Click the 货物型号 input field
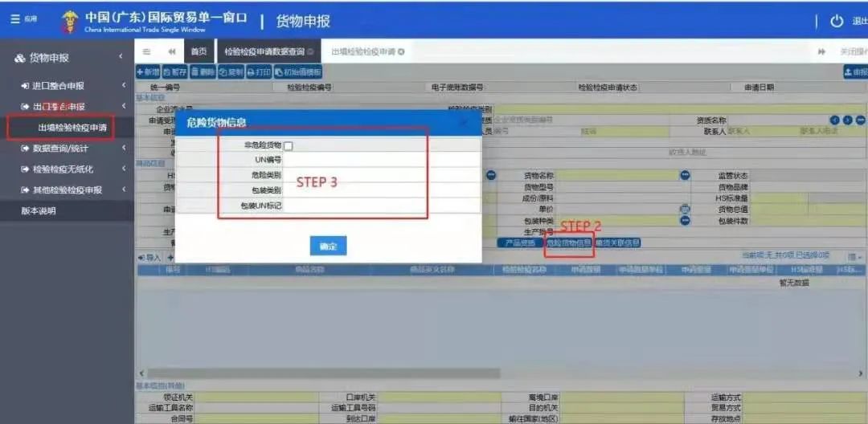The height and width of the screenshot is (424, 868). coord(623,187)
